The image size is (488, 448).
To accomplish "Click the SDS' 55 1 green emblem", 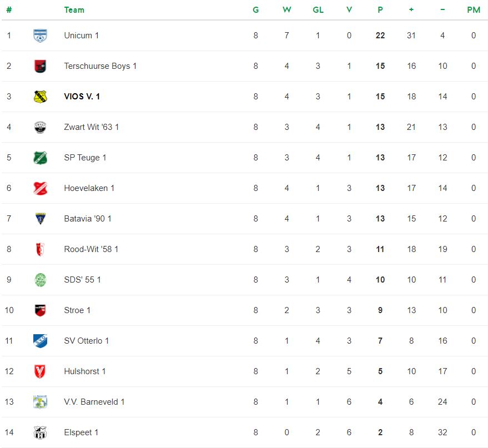I will 40,280.
